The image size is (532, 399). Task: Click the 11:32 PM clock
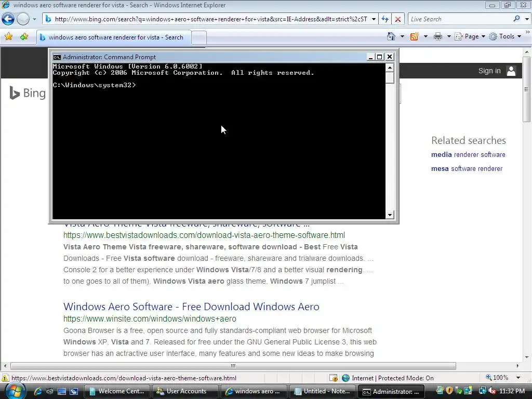[x=512, y=391]
